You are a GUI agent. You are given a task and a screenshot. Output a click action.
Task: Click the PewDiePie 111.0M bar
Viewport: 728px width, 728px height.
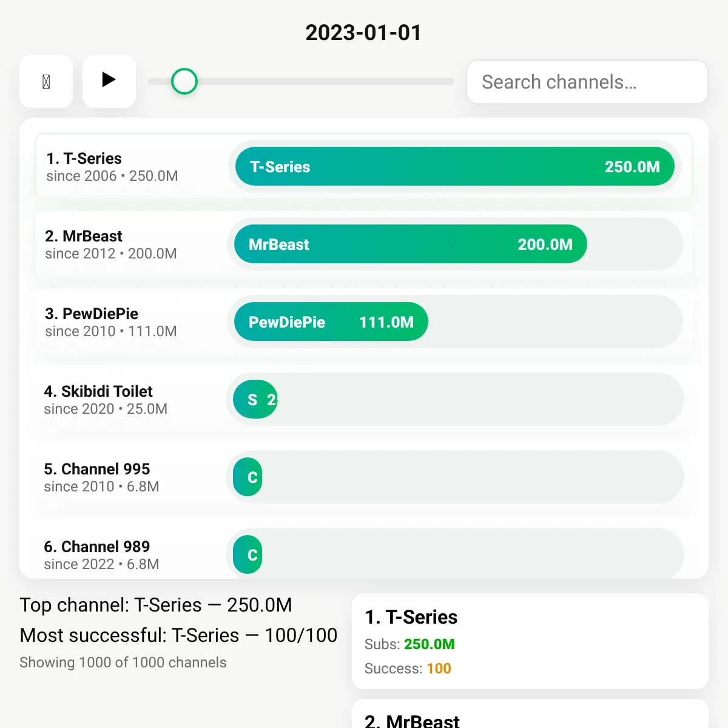tap(331, 322)
